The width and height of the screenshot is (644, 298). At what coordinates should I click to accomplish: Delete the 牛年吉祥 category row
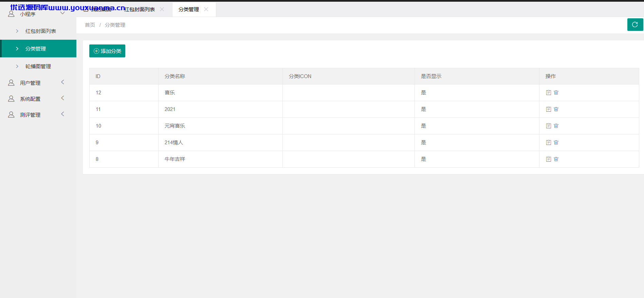[556, 159]
